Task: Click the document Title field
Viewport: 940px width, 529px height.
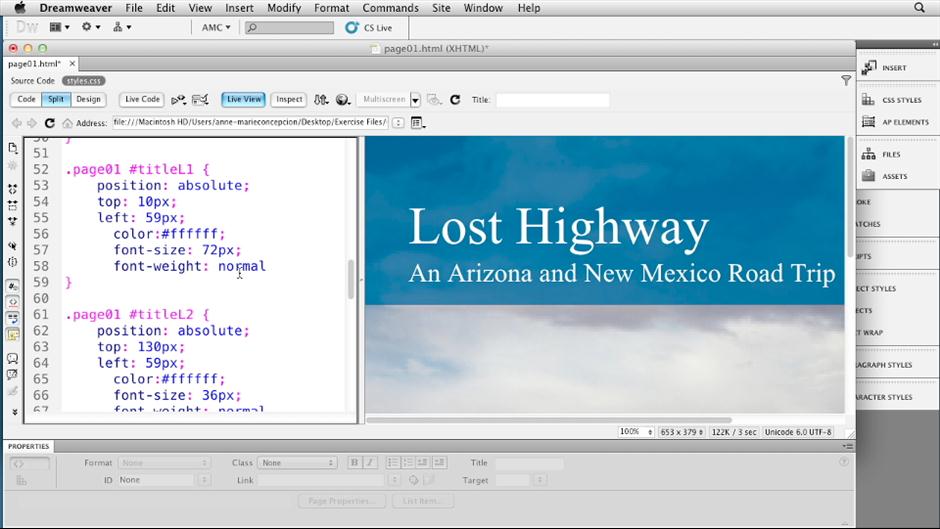Action: tap(553, 100)
